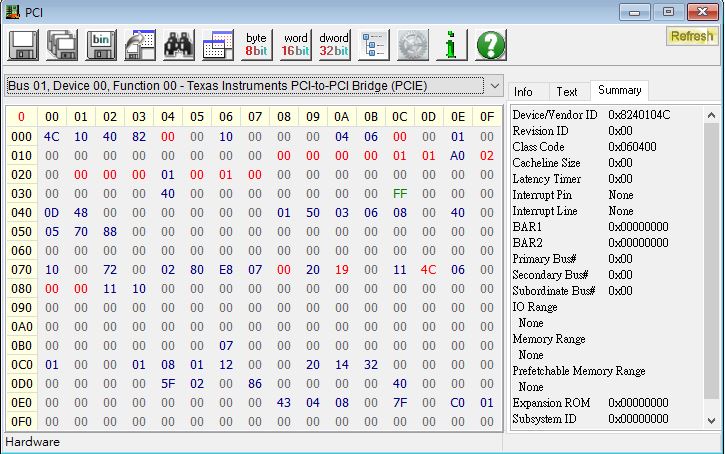This screenshot has width=725, height=454.
Task: Click the Prefetchable Memory Range label
Action: click(x=579, y=371)
